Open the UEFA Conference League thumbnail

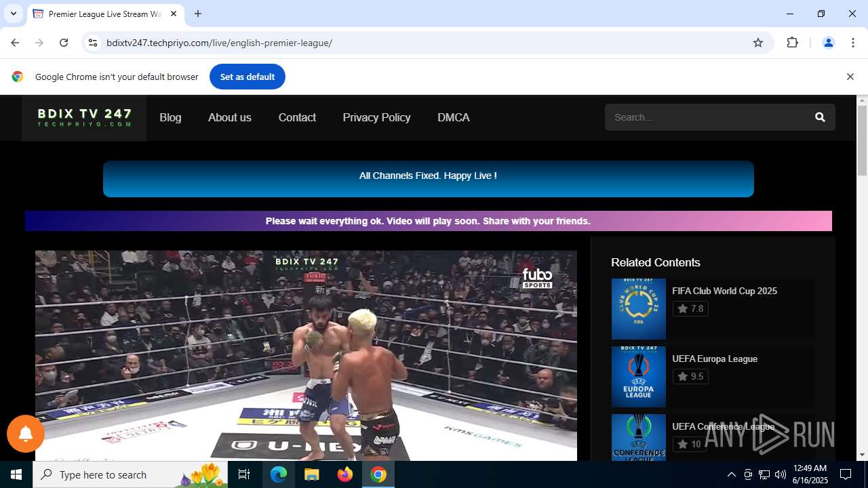[x=638, y=438]
